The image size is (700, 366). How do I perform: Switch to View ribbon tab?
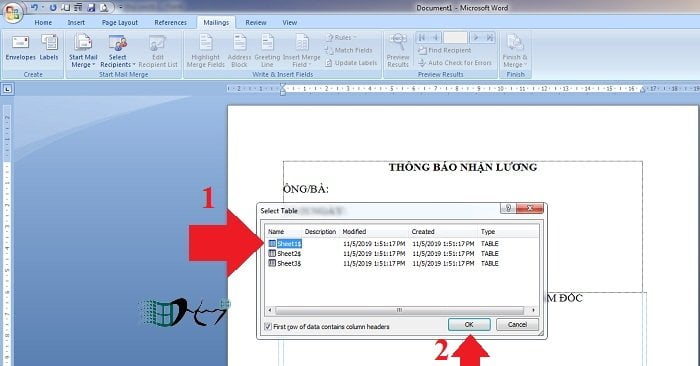[289, 22]
